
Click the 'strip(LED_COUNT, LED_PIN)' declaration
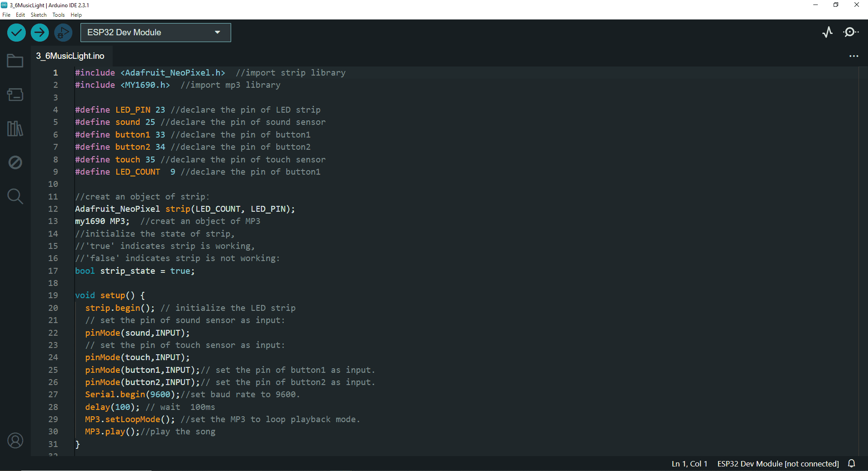[230, 209]
